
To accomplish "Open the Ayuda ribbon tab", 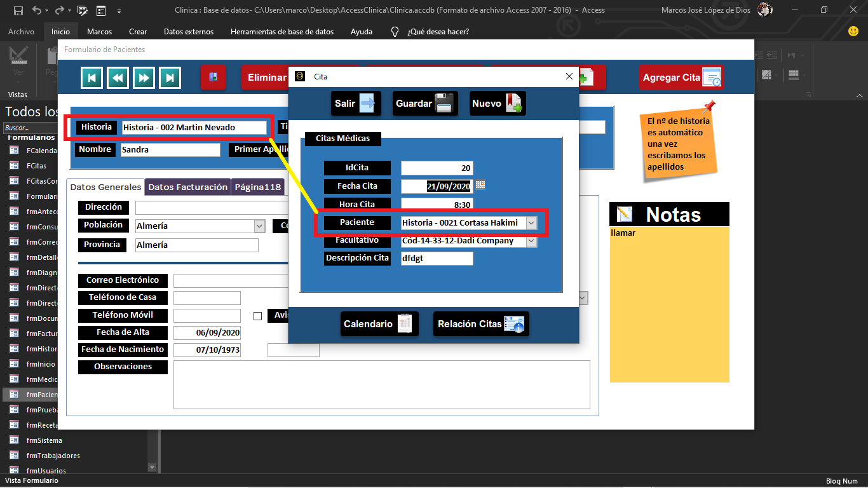I will 362,31.
